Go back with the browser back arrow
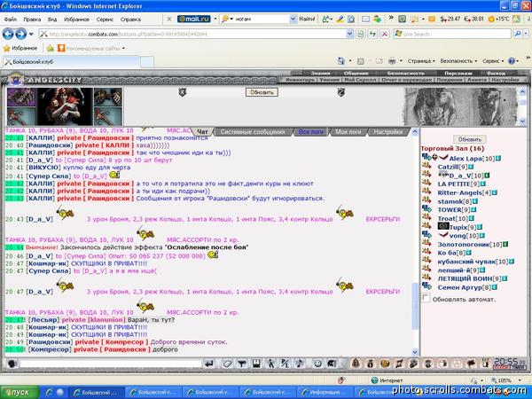 click(x=8, y=34)
